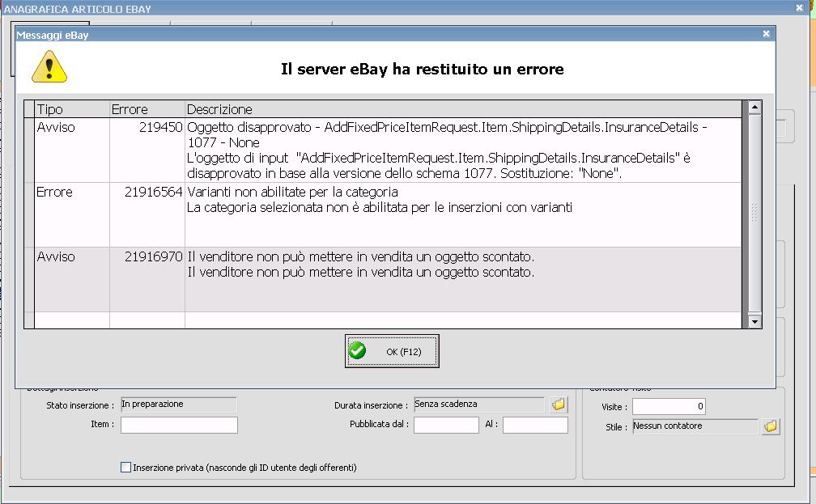Close the Anagrafica Articolo eBay window
The width and height of the screenshot is (816, 504).
click(x=799, y=8)
